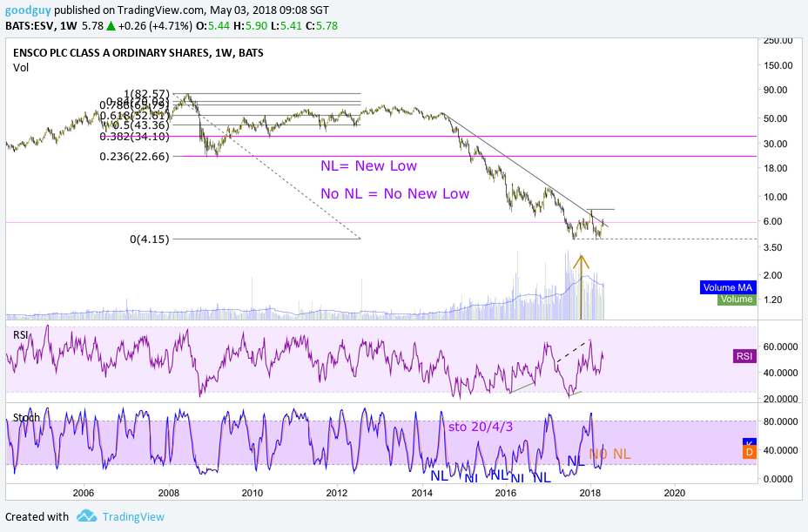The image size is (808, 532).
Task: Click the 6.00 price axis label
Action: click(x=773, y=221)
